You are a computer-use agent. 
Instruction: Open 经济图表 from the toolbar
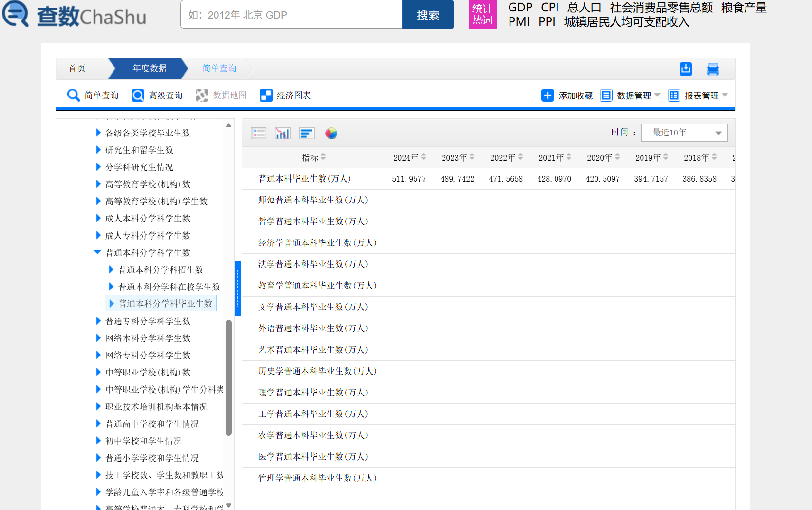pos(285,96)
